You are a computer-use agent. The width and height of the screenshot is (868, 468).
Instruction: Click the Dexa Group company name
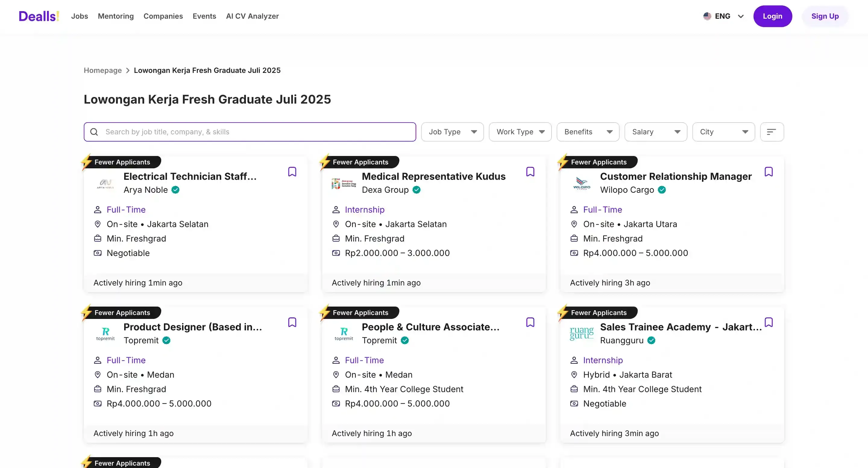[385, 190]
